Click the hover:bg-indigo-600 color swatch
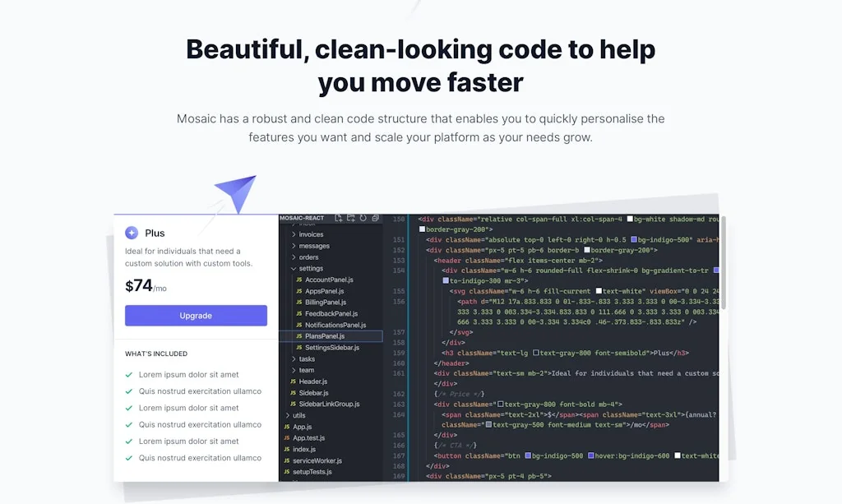The image size is (842, 504). tap(590, 455)
